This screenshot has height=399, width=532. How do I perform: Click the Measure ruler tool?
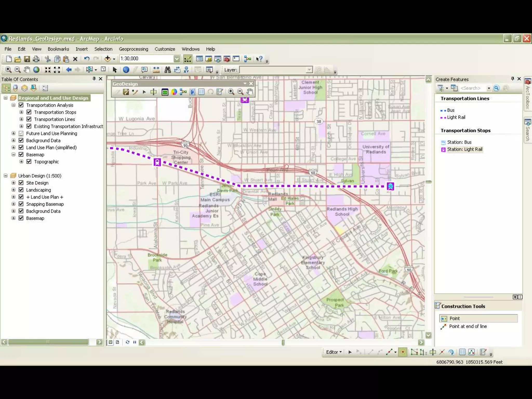(x=156, y=70)
